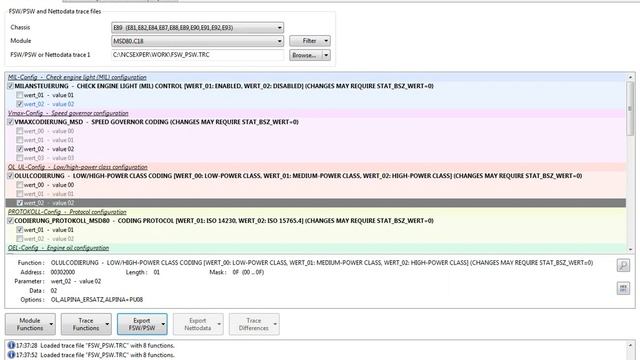Expand Export FSW/PSW dropdown arrow
Screen dimensions: 640x360
coord(163,324)
